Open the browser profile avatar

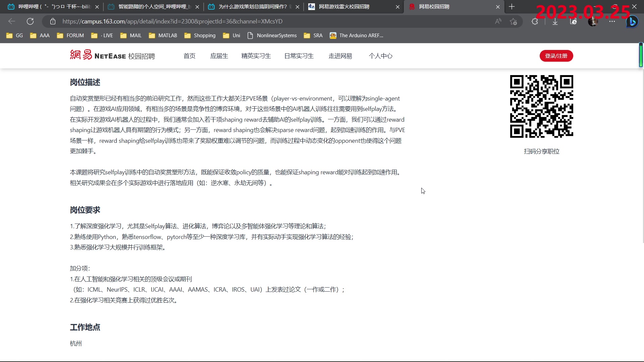point(593,21)
